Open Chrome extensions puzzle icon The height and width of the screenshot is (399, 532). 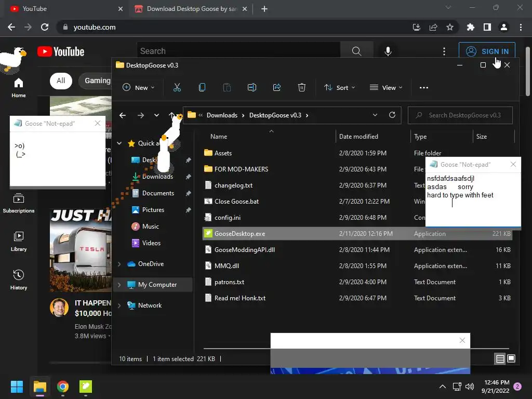coord(471,27)
